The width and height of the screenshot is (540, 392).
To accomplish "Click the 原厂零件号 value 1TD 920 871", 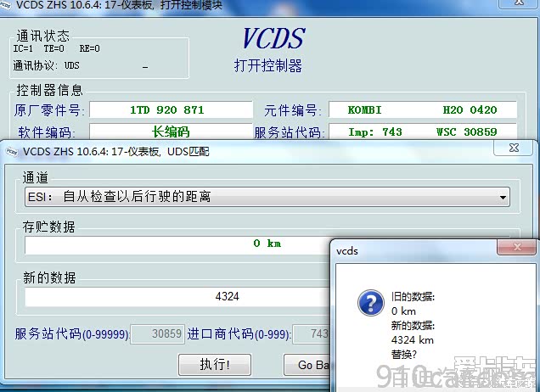I will coord(171,109).
